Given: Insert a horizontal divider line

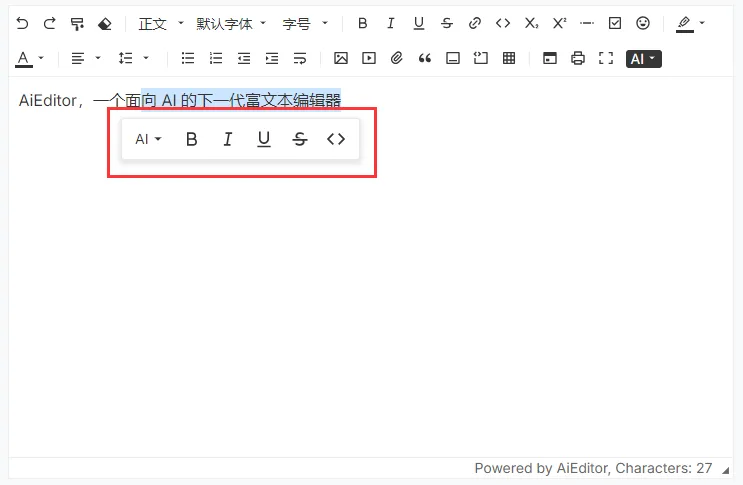Looking at the screenshot, I should 587,23.
